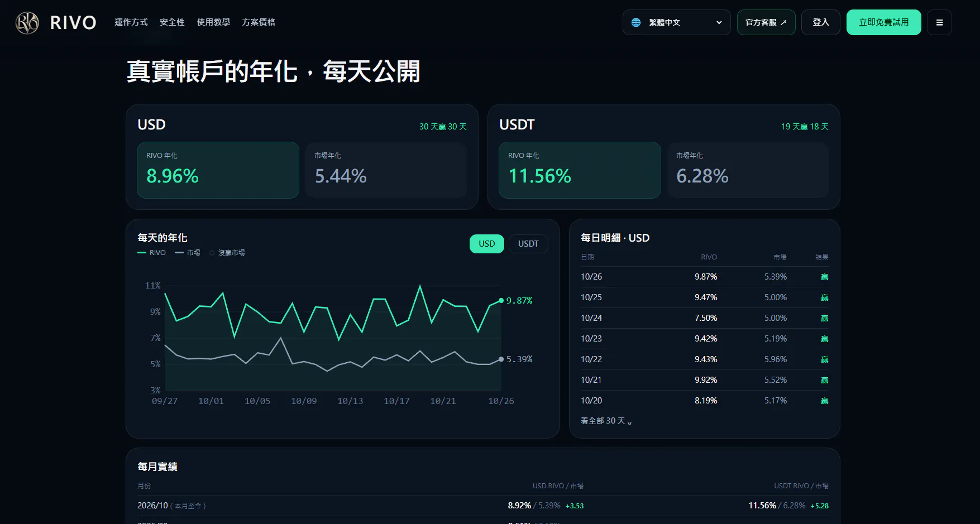
Task: Click 7.50% RIVO value for 10/24
Action: [706, 318]
